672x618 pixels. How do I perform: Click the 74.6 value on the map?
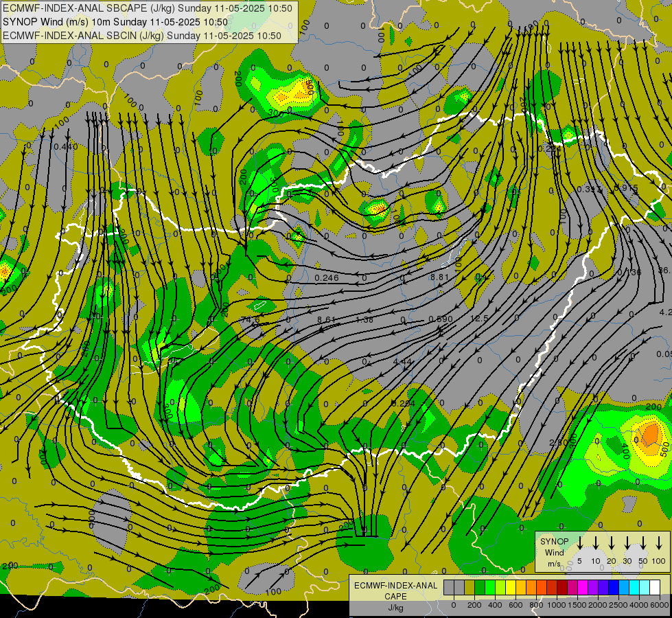(251, 319)
